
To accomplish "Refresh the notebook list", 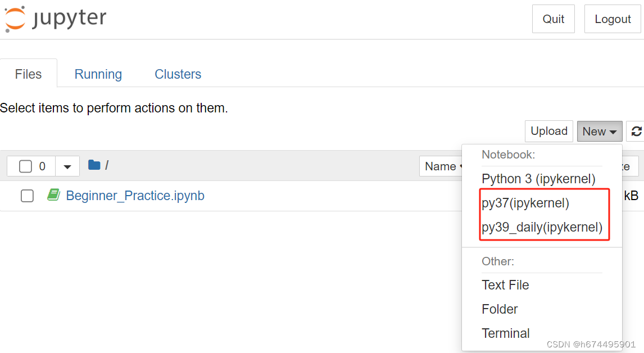I will pos(636,131).
